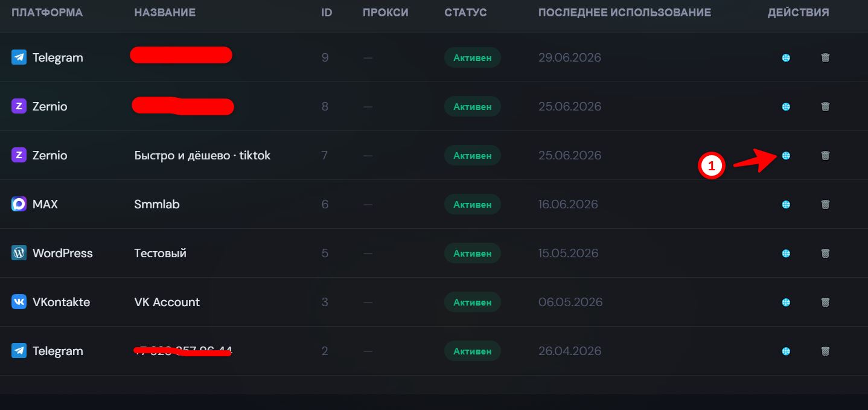Click the VKontakte platform logo

(x=19, y=302)
